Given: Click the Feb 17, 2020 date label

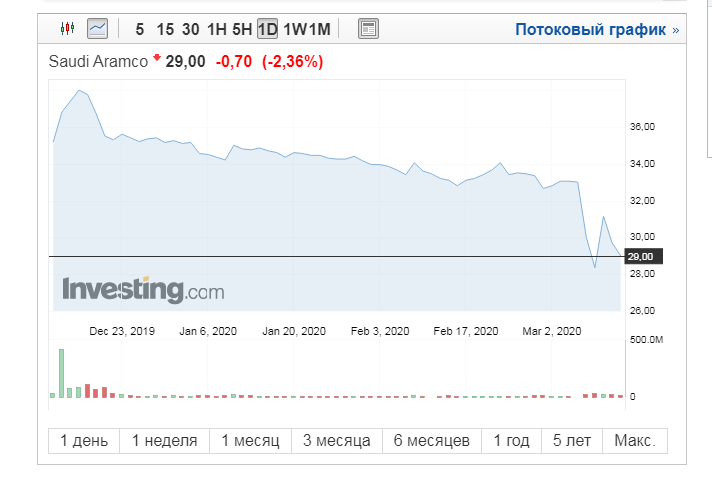Looking at the screenshot, I should point(465,331).
